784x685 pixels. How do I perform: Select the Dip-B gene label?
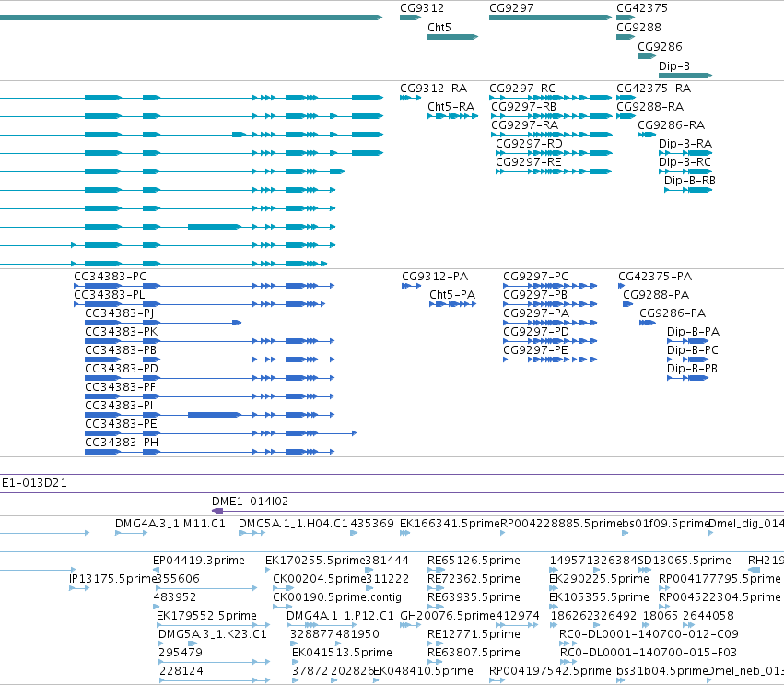[x=674, y=66]
